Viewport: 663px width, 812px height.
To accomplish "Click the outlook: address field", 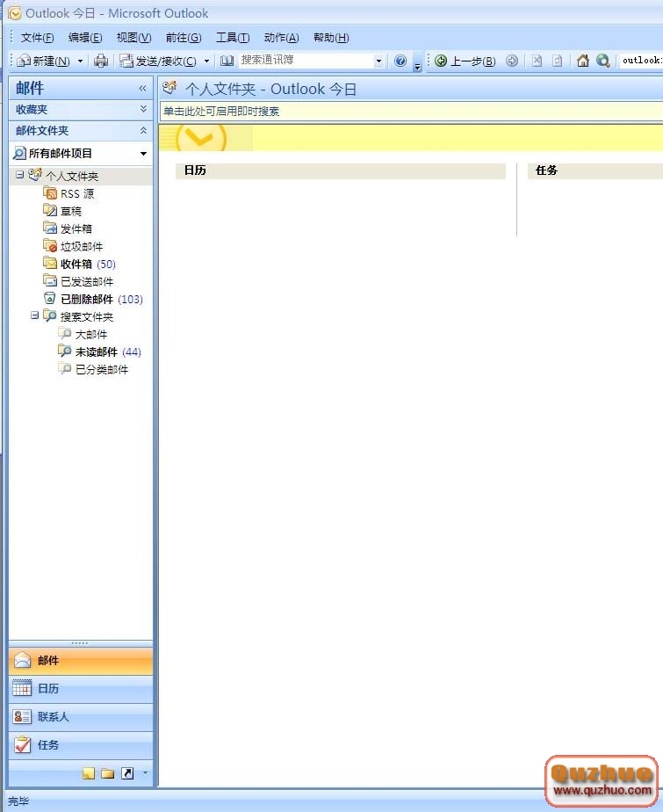I will pos(641,61).
